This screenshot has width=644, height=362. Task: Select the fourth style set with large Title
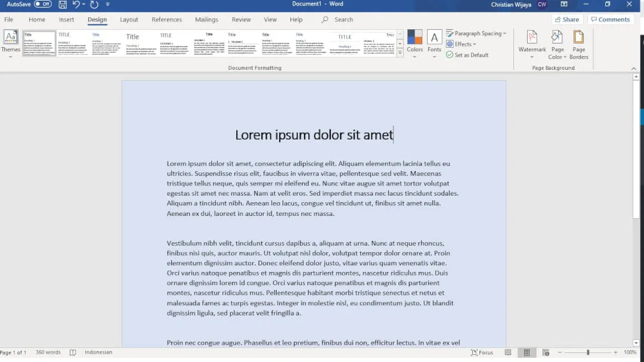tap(141, 44)
